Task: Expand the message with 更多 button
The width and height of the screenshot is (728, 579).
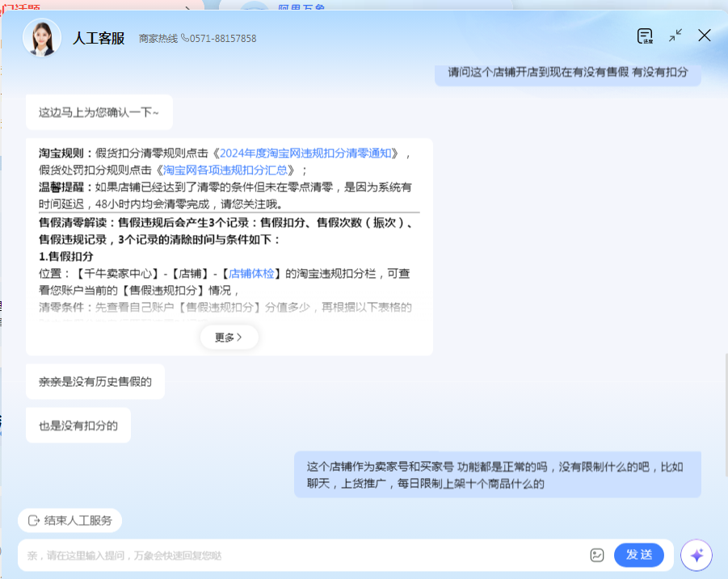Action: coord(229,338)
